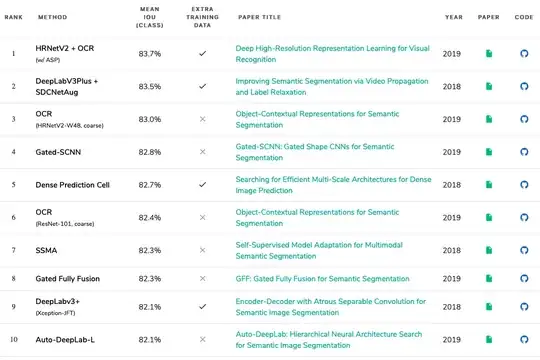
Task: Click GitHub icon in DeepLabv3+ Xception-JFT row
Action: pyautogui.click(x=524, y=307)
